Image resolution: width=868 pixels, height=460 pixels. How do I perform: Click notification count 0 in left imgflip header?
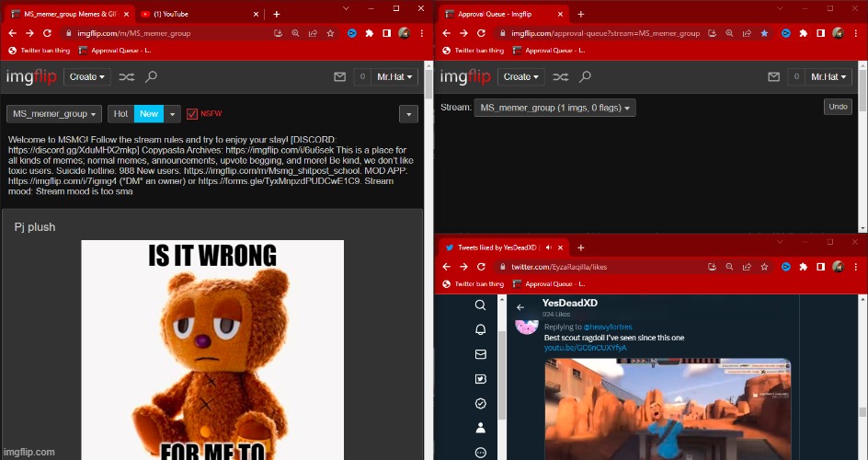[x=362, y=77]
